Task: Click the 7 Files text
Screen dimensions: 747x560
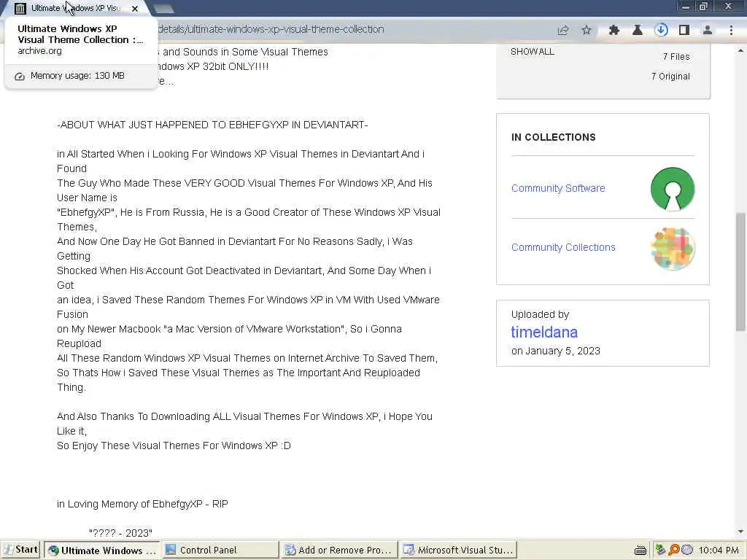Action: (676, 57)
